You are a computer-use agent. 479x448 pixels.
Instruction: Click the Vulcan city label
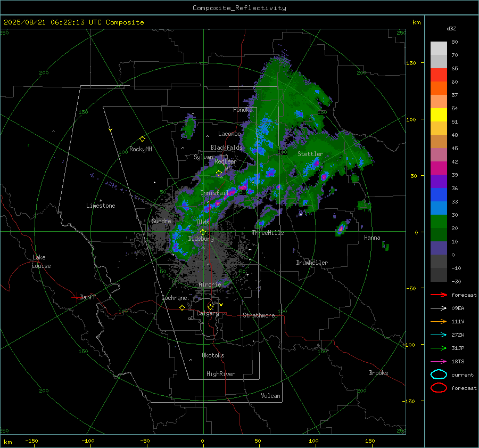click(x=270, y=396)
